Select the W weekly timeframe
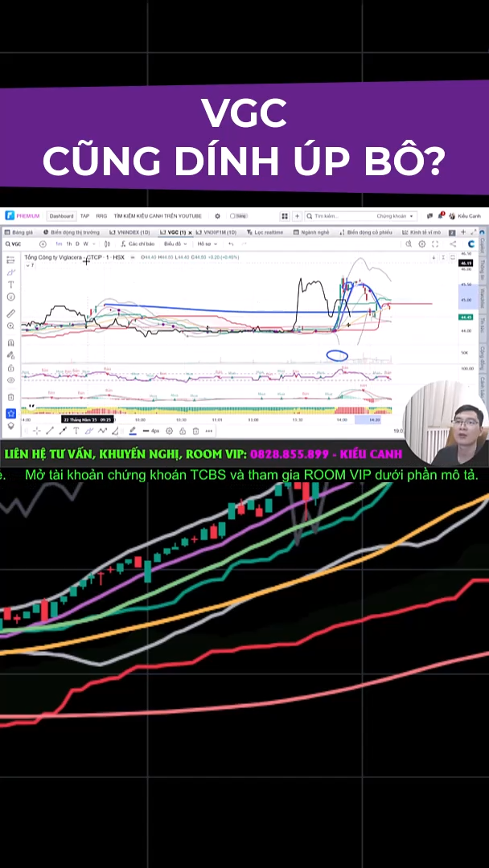The height and width of the screenshot is (868, 489). 85,244
